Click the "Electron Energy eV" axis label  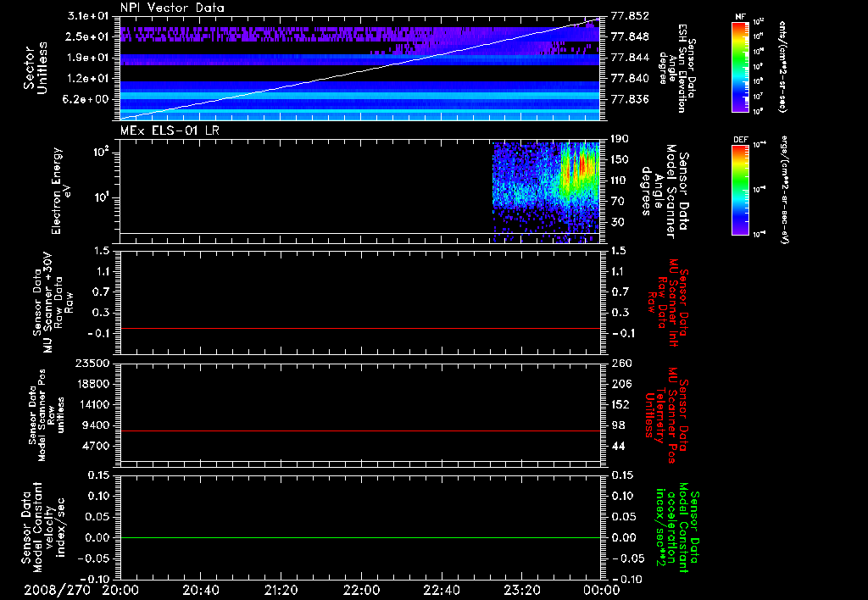(61, 191)
